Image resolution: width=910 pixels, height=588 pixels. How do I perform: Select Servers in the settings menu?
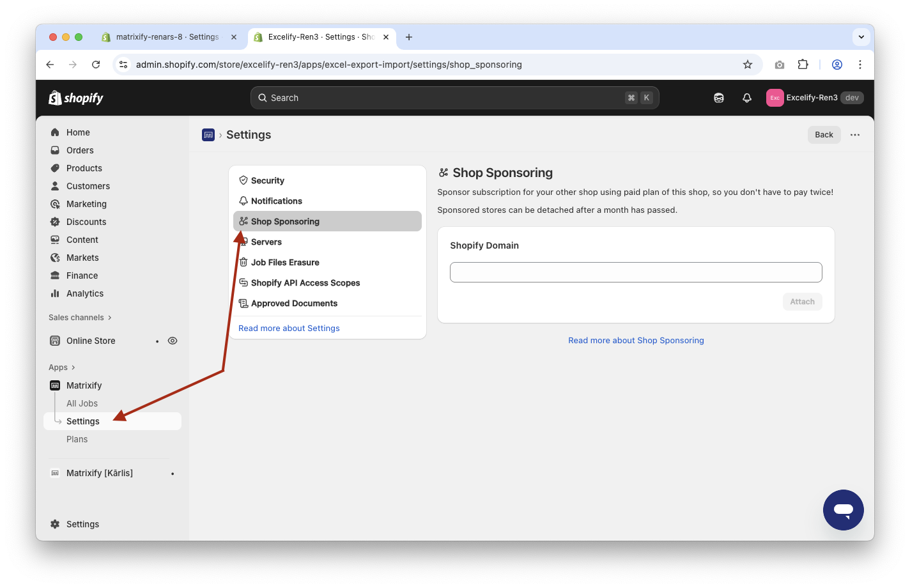(266, 242)
